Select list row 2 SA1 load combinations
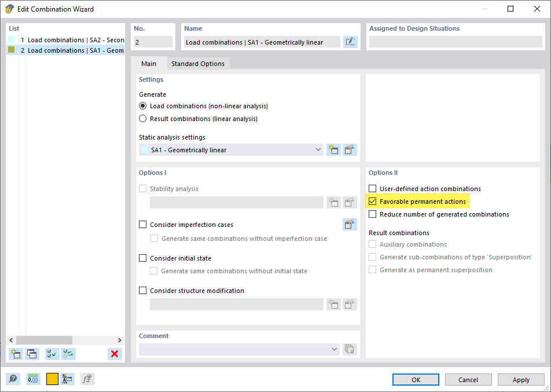 pos(66,50)
